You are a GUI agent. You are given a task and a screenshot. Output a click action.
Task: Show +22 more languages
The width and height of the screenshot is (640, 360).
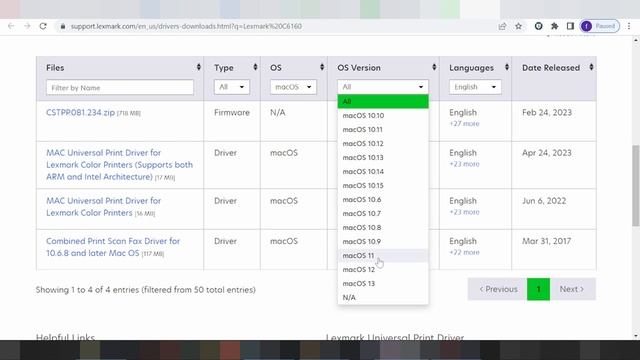[x=464, y=252]
